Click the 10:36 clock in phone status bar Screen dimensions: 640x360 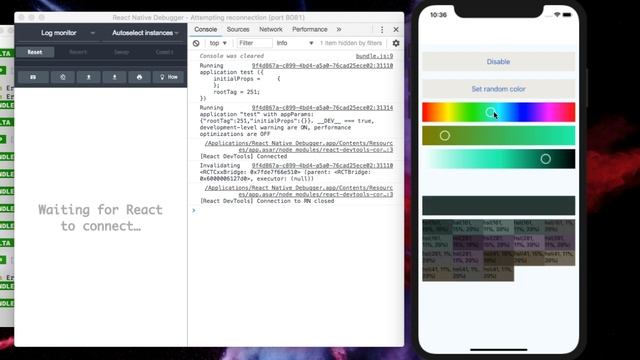[438, 15]
